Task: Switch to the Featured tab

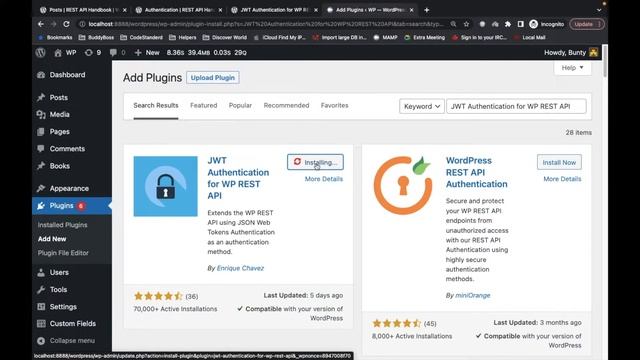Action: coord(204,105)
